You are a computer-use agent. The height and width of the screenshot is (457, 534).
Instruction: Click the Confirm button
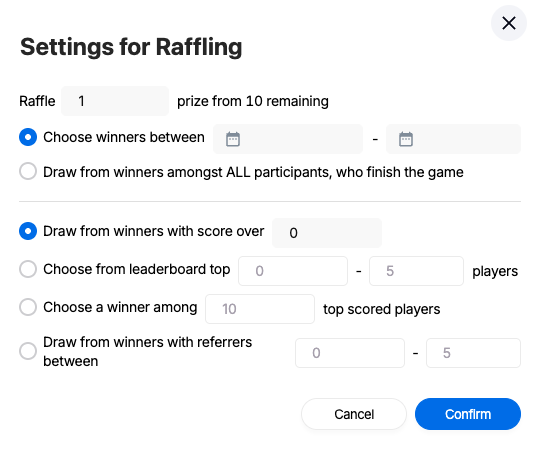tap(468, 414)
